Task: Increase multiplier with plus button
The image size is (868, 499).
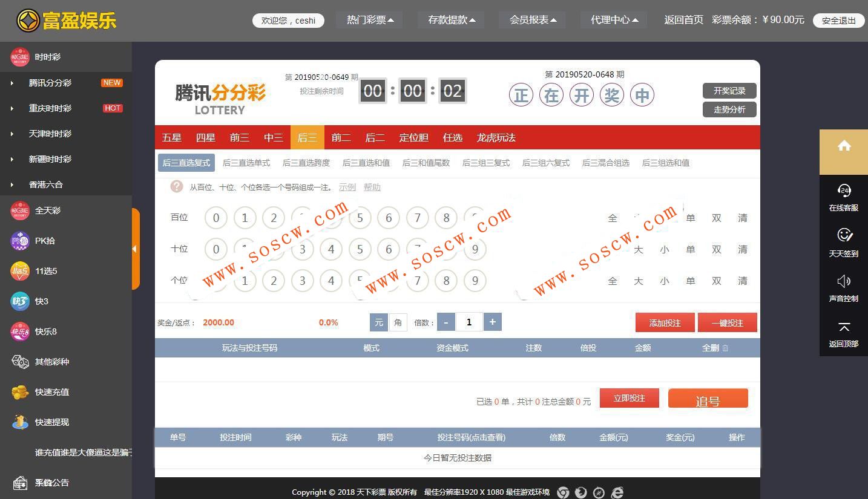Action: (493, 322)
